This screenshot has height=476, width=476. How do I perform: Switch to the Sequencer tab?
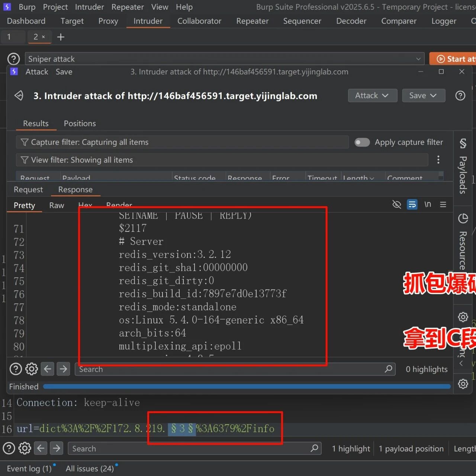(x=302, y=21)
